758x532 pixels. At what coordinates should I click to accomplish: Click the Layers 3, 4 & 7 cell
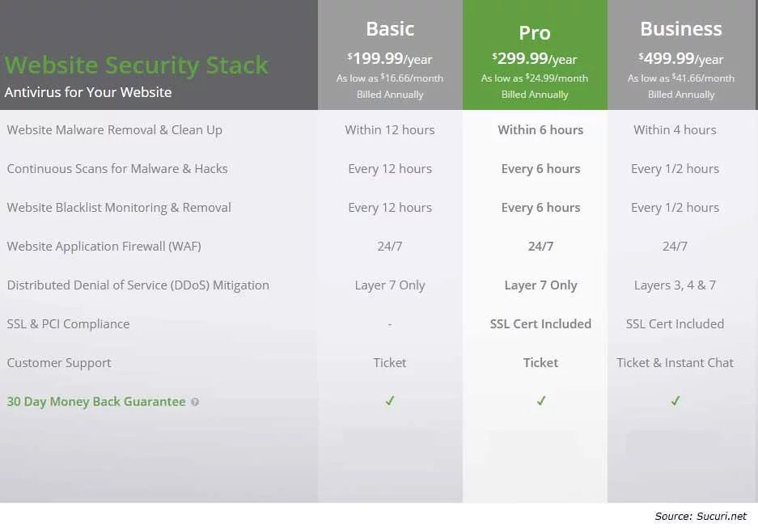pos(675,285)
